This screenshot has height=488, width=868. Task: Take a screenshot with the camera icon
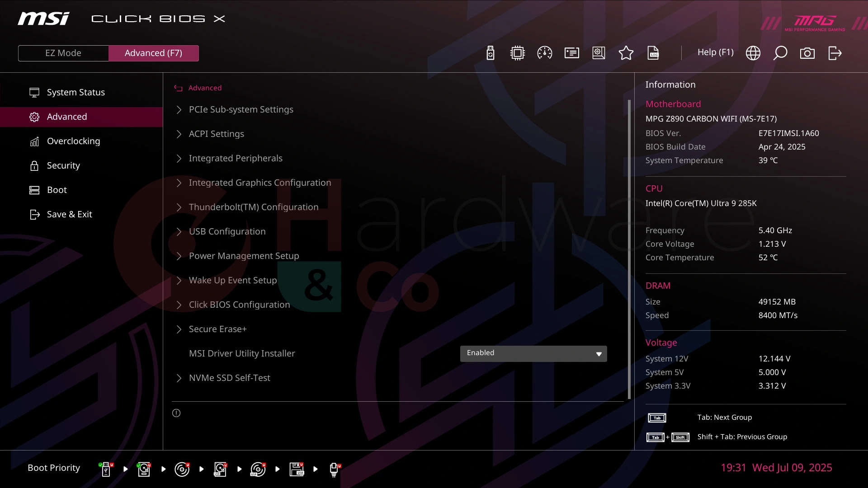point(807,53)
